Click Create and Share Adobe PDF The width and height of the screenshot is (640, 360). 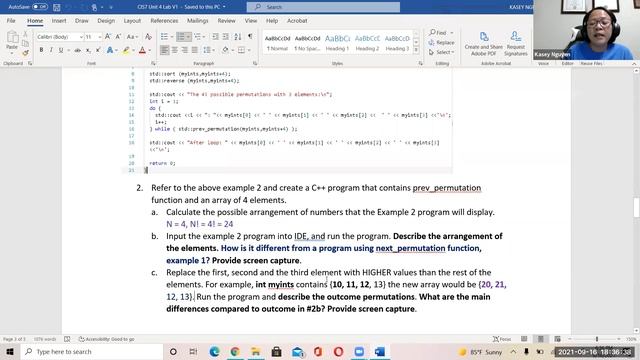click(484, 43)
